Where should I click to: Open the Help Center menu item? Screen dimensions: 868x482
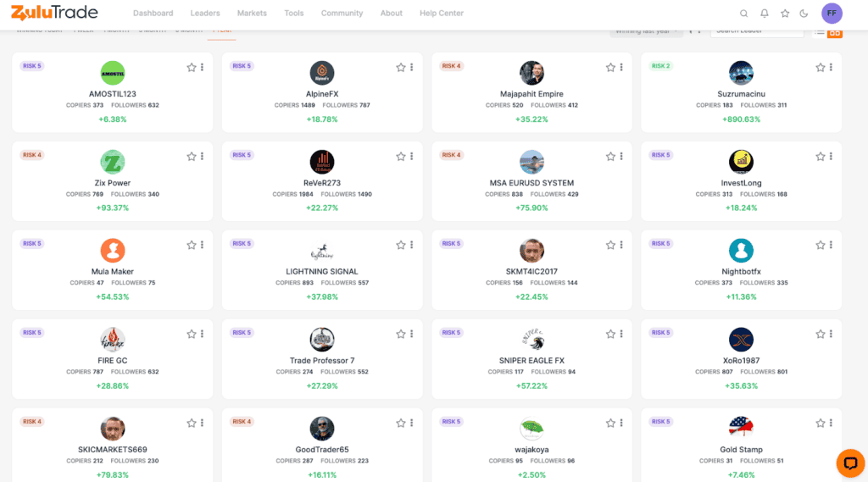pyautogui.click(x=441, y=14)
